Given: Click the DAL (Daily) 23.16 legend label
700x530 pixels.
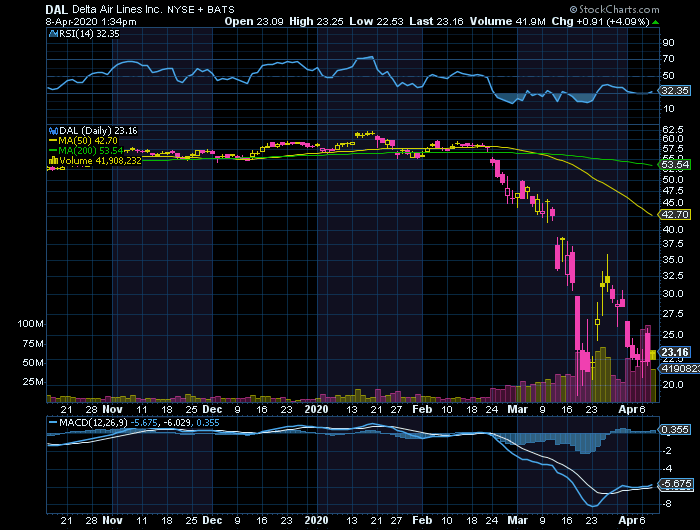Looking at the screenshot, I should (x=98, y=130).
